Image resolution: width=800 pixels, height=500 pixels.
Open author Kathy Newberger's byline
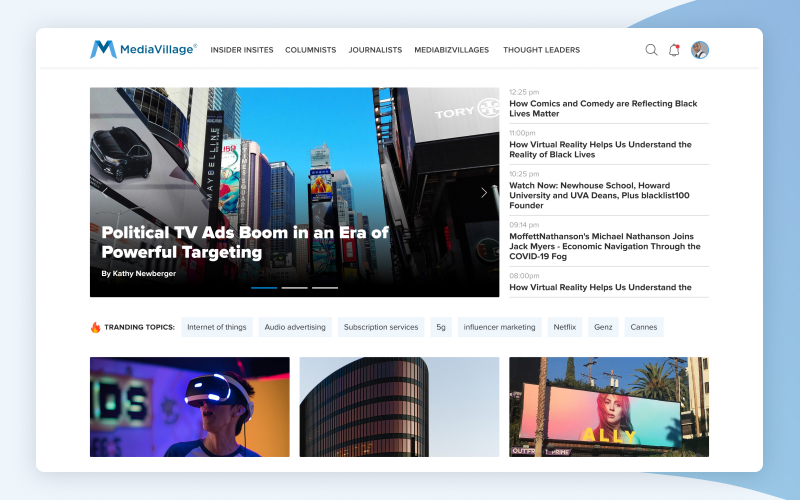pyautogui.click(x=138, y=273)
